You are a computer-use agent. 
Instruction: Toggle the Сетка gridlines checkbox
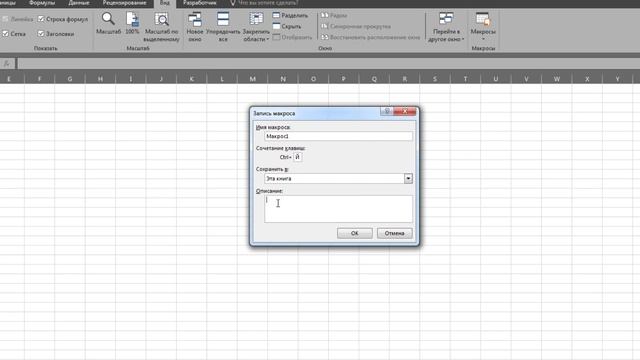5,34
